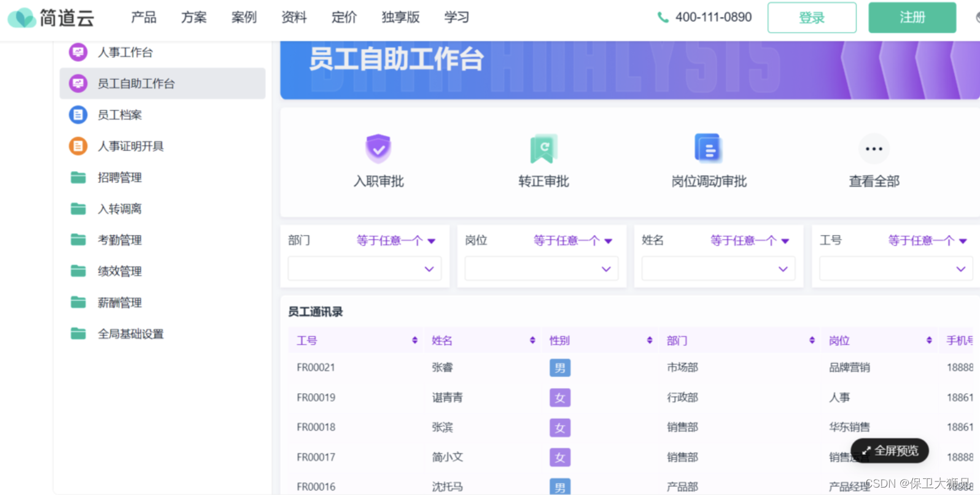Image resolution: width=980 pixels, height=495 pixels.
Task: Click the green 注册 button
Action: tap(912, 17)
